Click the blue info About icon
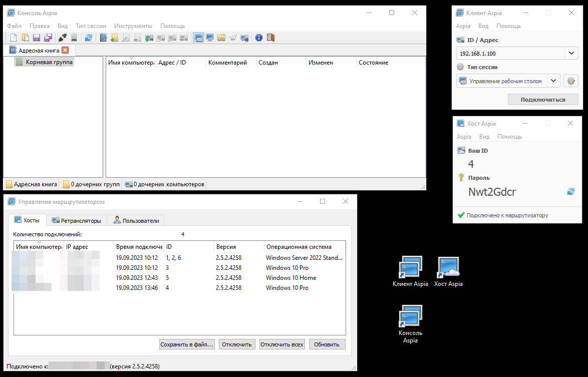The height and width of the screenshot is (377, 588). click(259, 38)
